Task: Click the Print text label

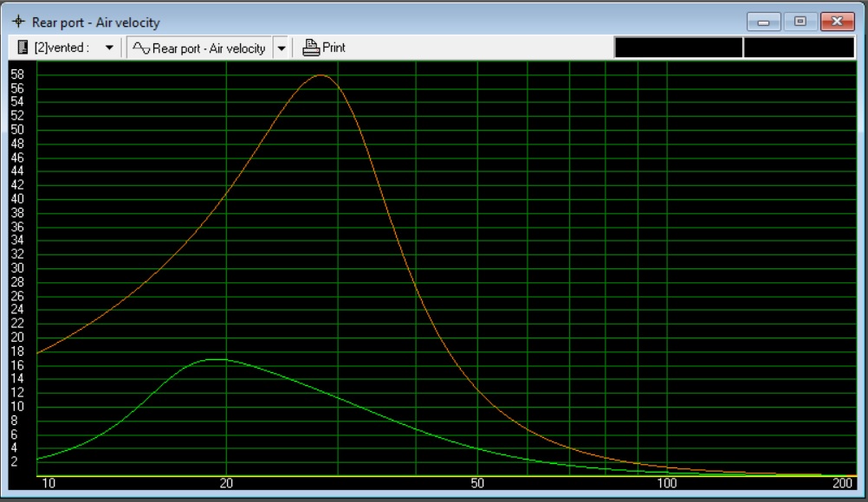Action: pyautogui.click(x=334, y=48)
